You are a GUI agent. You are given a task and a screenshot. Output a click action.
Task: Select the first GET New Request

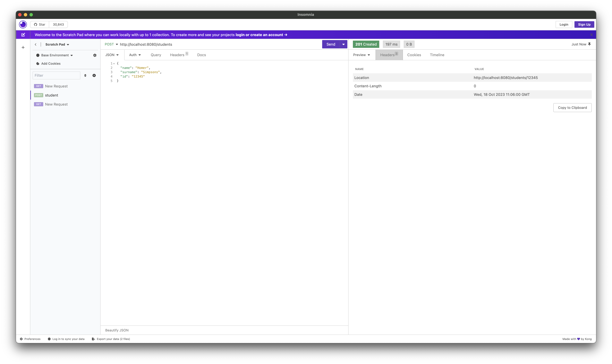65,86
